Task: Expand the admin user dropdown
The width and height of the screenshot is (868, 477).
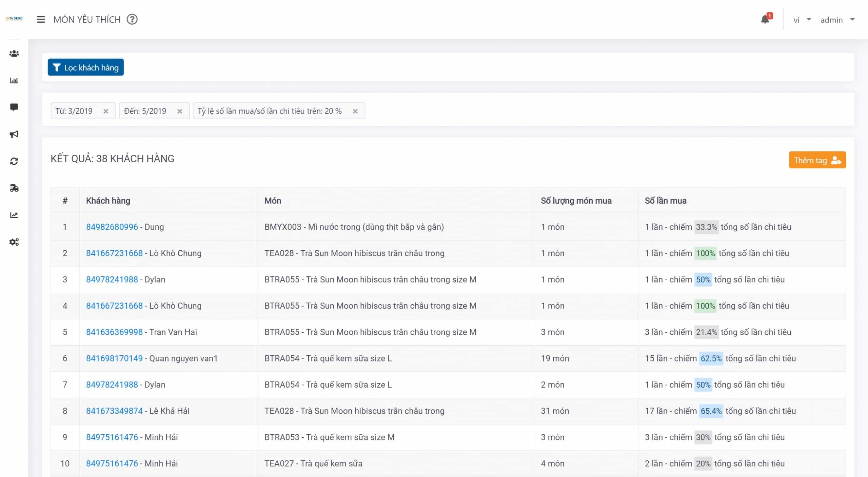Action: (837, 20)
